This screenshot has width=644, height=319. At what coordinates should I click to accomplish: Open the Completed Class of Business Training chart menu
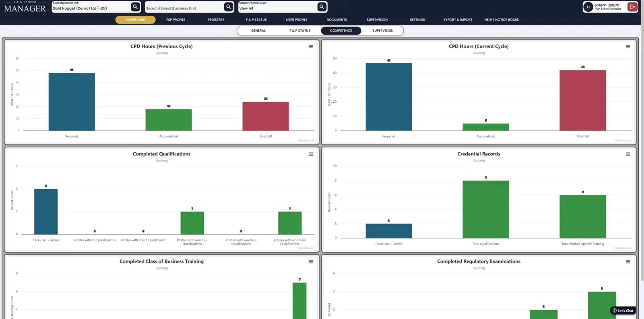click(311, 262)
